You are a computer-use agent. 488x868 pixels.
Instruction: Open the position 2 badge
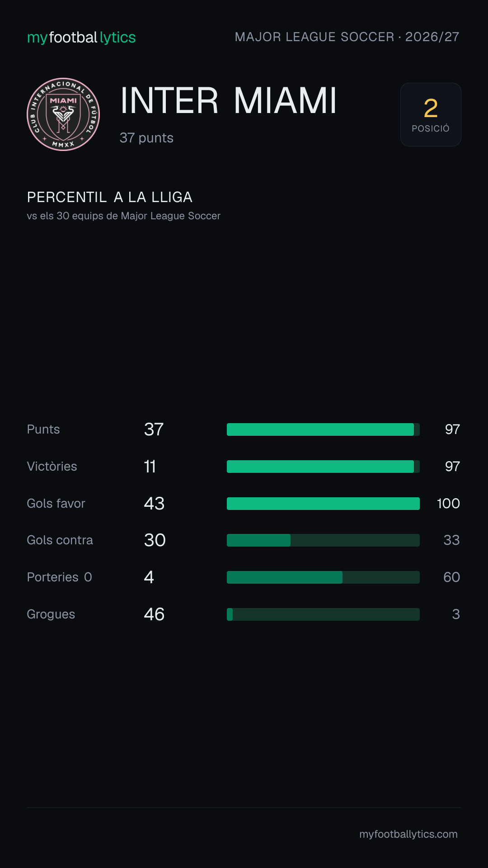pyautogui.click(x=431, y=114)
